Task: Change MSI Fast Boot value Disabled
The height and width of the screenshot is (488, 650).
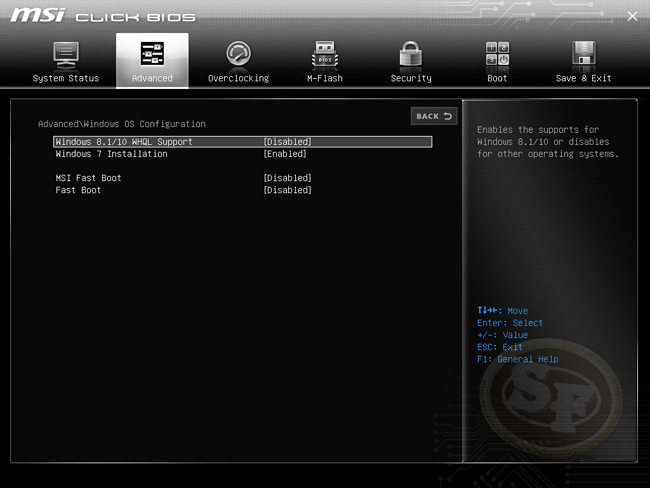Action: (x=287, y=178)
